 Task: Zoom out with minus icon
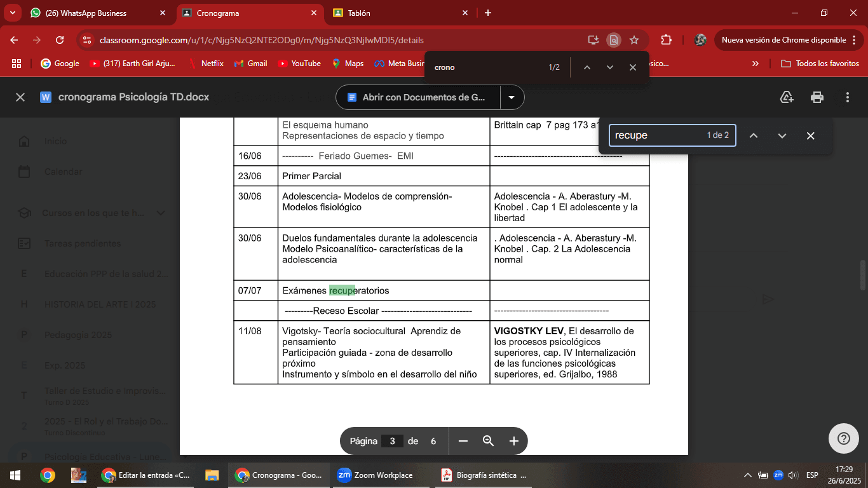[463, 441]
